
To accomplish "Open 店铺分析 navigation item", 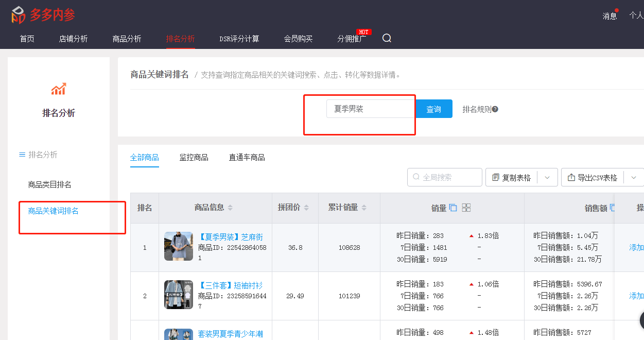I will (x=74, y=39).
